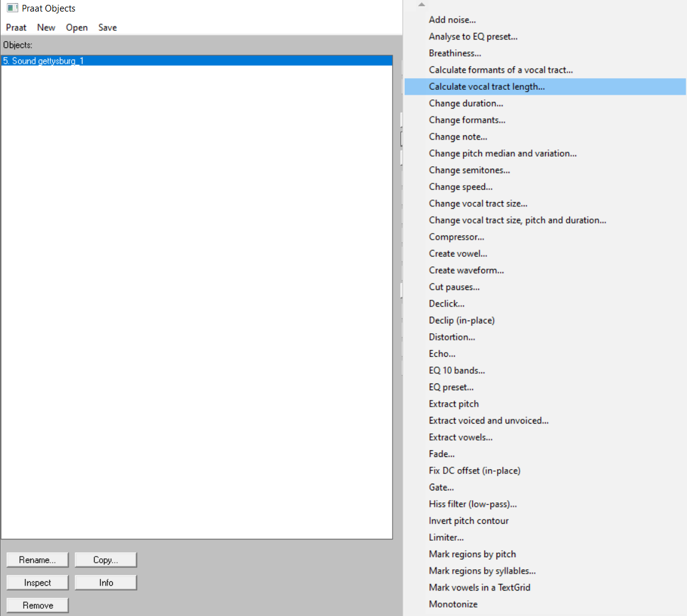Choose EQ 10 bands... option
687x616 pixels.
click(x=457, y=370)
